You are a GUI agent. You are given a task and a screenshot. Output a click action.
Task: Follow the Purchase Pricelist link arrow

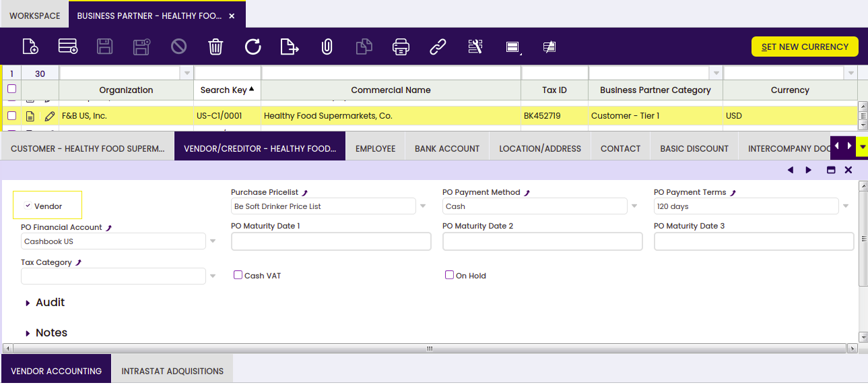click(x=305, y=193)
